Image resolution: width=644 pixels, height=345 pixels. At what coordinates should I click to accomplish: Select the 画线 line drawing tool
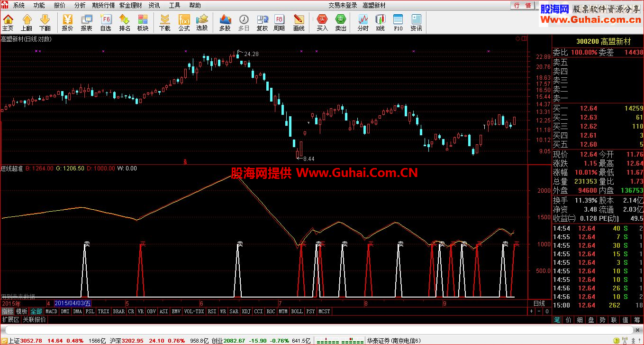point(299,22)
